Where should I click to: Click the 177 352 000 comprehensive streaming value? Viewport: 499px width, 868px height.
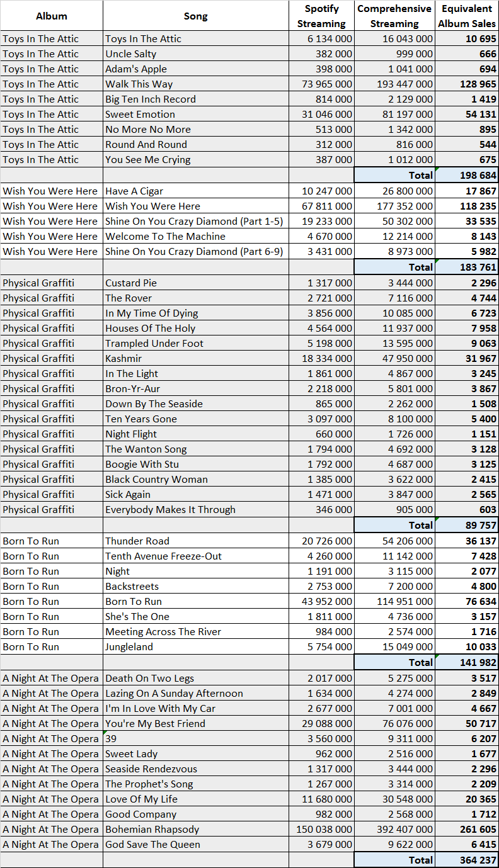394,206
